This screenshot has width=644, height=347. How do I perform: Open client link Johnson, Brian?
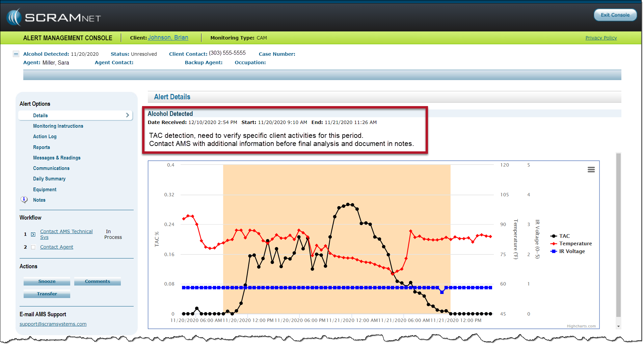(x=168, y=38)
